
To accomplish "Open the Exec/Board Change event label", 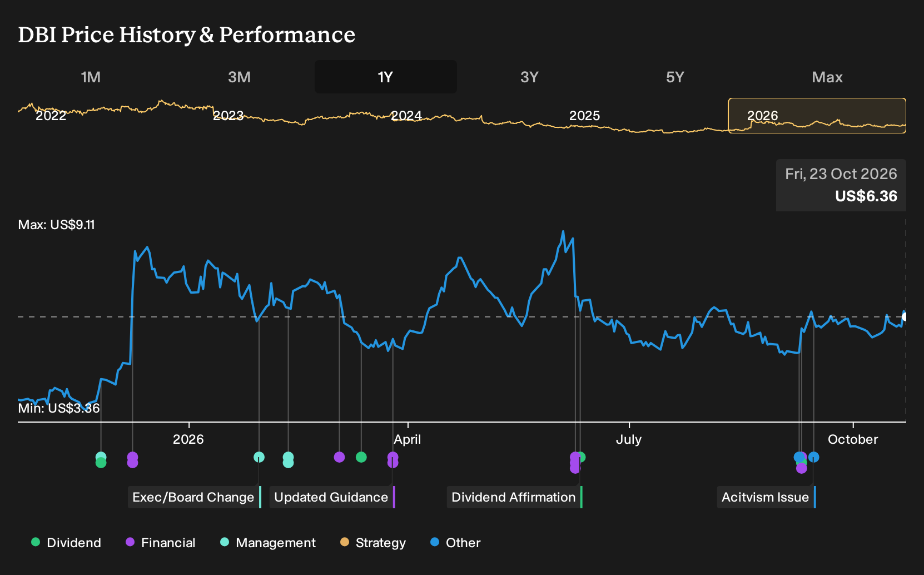I will pos(195,497).
